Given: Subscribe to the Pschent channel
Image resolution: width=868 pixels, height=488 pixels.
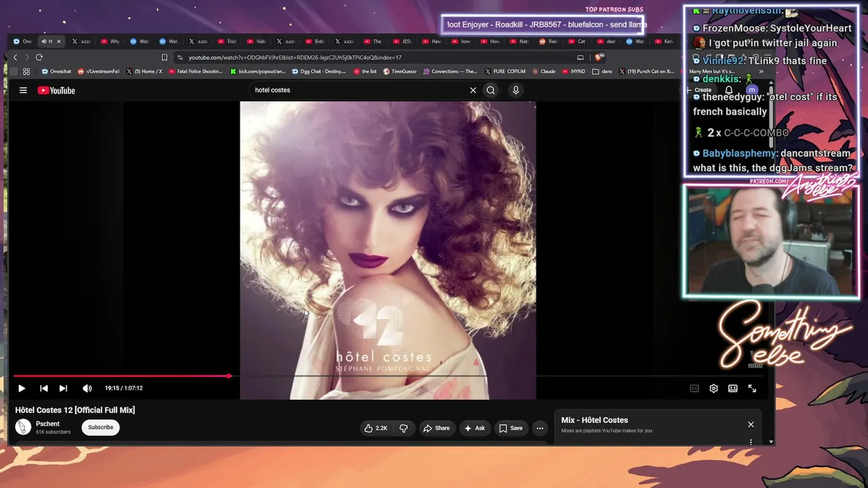Looking at the screenshot, I should [x=100, y=427].
